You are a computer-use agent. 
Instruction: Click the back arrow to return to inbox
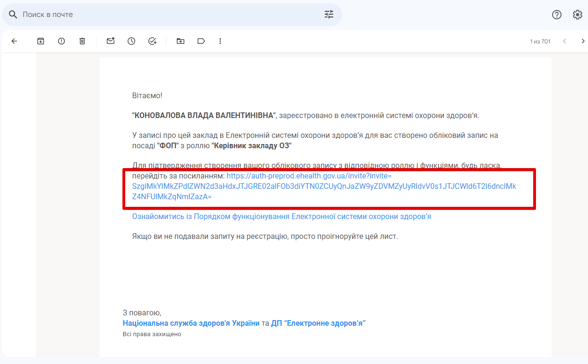(x=14, y=41)
